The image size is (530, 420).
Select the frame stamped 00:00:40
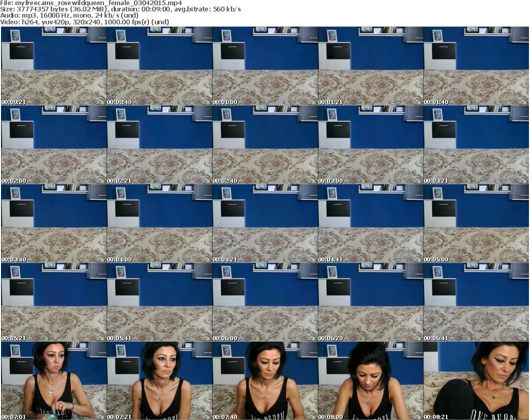click(x=159, y=66)
